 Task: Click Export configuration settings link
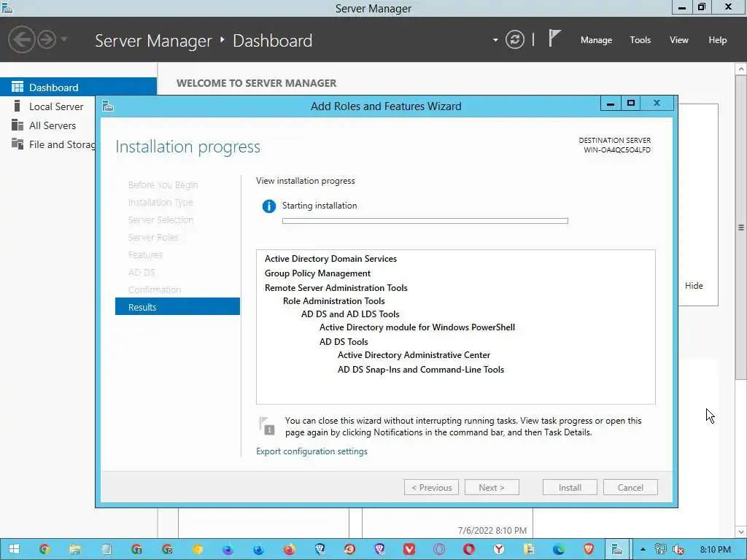(311, 451)
